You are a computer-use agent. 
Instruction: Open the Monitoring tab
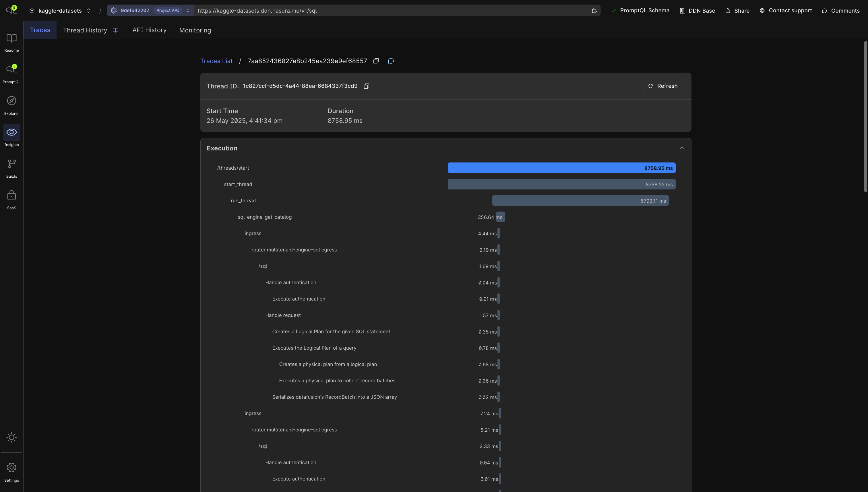click(195, 30)
